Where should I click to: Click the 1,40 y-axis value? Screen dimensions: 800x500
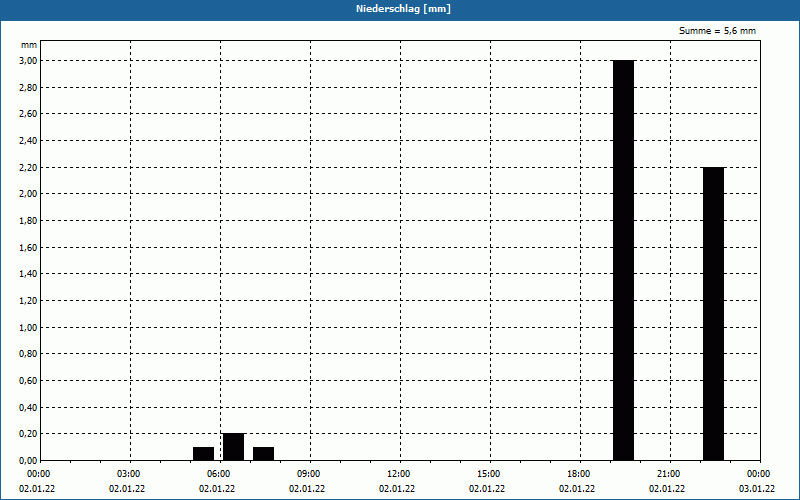point(28,274)
